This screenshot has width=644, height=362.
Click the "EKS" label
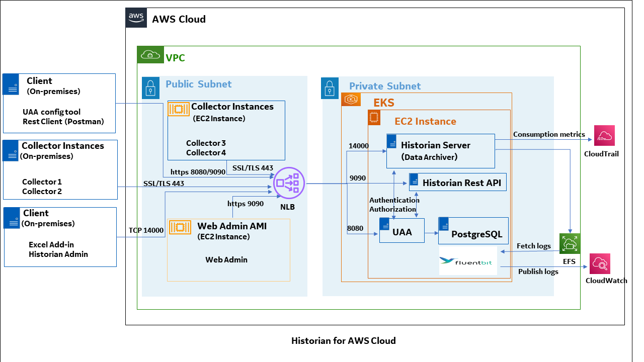point(384,103)
